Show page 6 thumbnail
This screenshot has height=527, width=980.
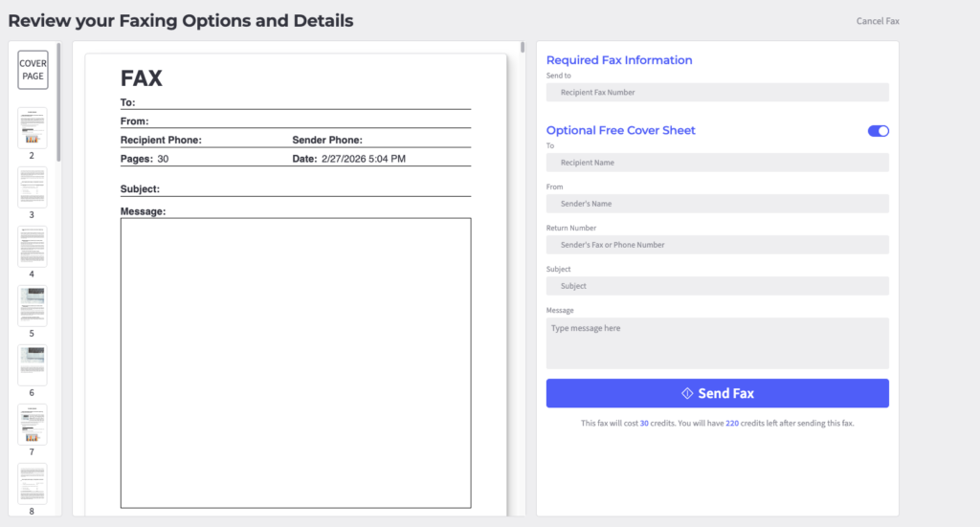pos(33,365)
